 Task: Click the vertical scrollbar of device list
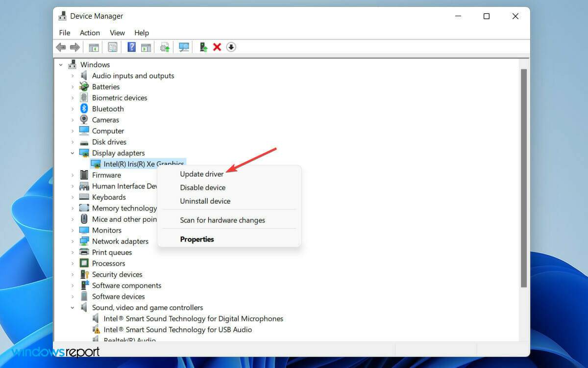coord(523,177)
